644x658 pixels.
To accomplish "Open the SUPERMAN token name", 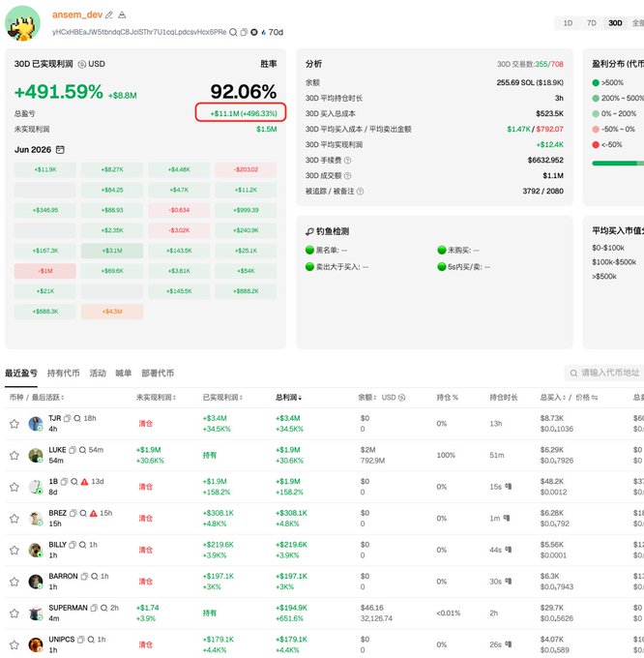I will tap(69, 608).
